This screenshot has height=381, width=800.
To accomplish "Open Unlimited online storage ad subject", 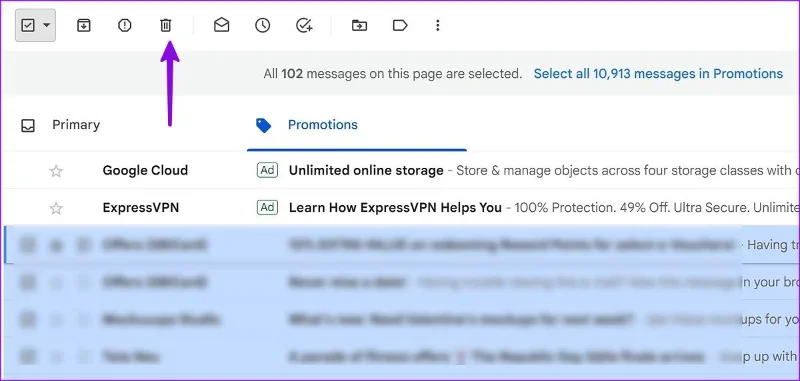I will [x=366, y=170].
